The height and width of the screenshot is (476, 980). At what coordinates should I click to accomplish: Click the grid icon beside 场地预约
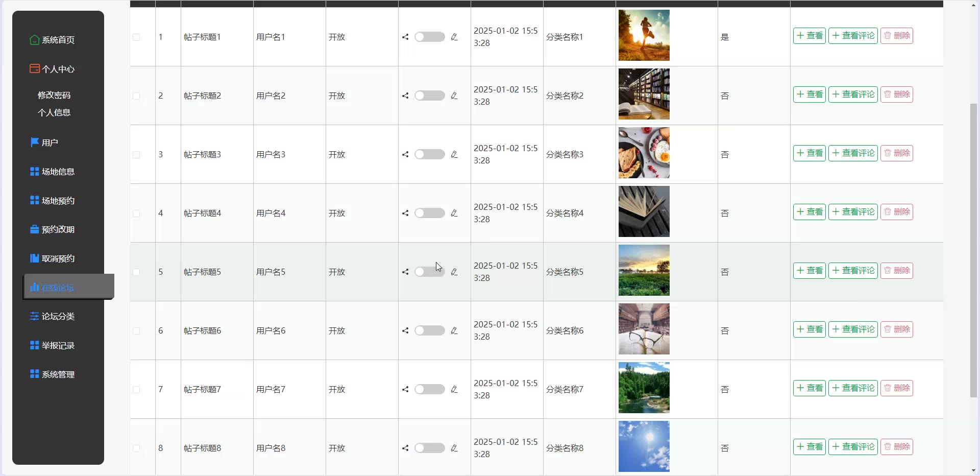pos(34,200)
